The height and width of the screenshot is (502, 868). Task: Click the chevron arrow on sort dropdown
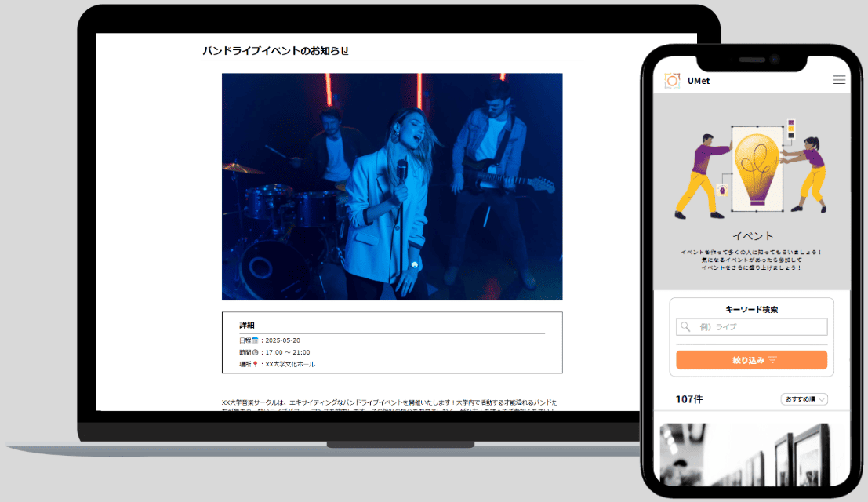pyautogui.click(x=821, y=399)
